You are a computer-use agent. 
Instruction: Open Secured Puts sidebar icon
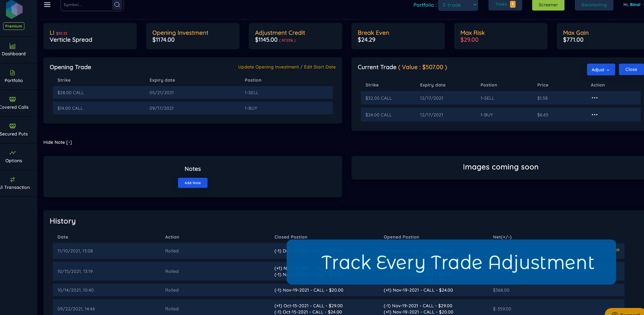pos(13,126)
